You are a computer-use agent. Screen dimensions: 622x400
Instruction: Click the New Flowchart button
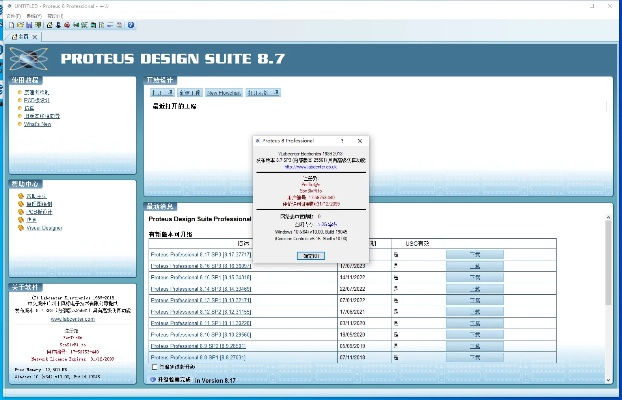pyautogui.click(x=227, y=91)
